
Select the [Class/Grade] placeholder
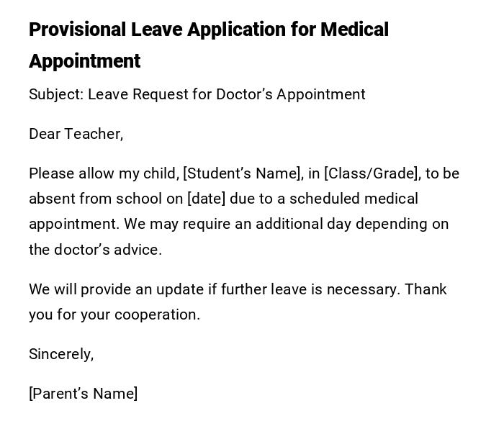click(x=371, y=173)
